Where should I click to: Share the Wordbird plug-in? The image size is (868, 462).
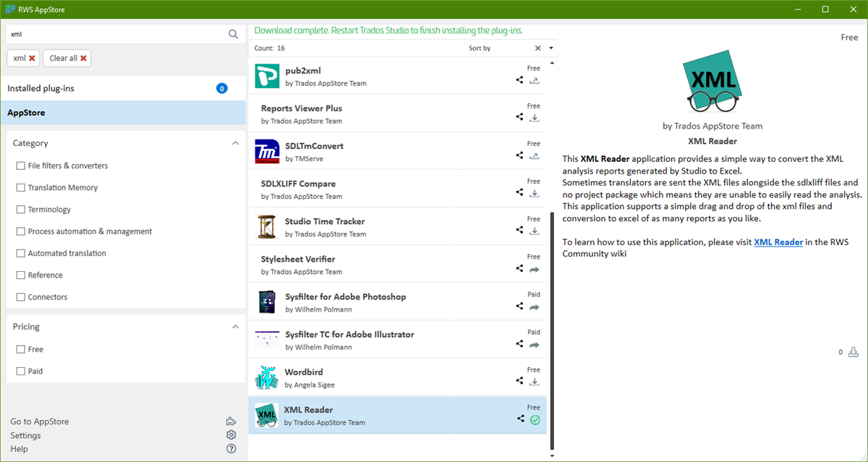[519, 381]
